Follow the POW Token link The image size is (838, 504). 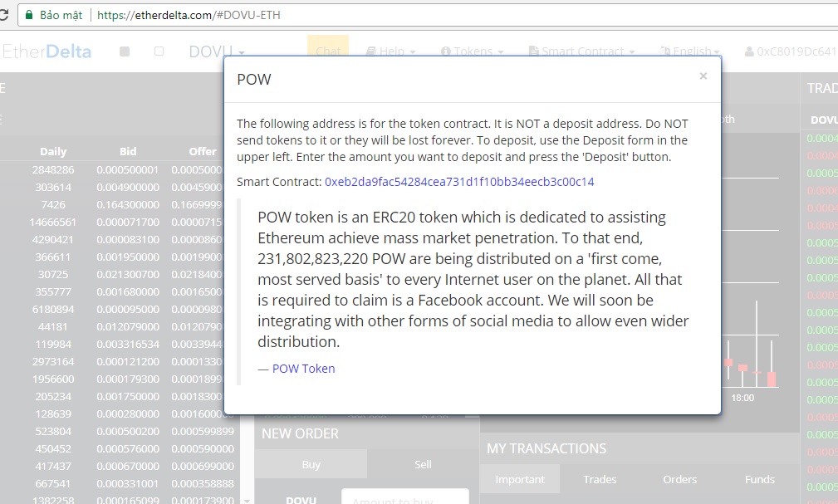click(304, 369)
